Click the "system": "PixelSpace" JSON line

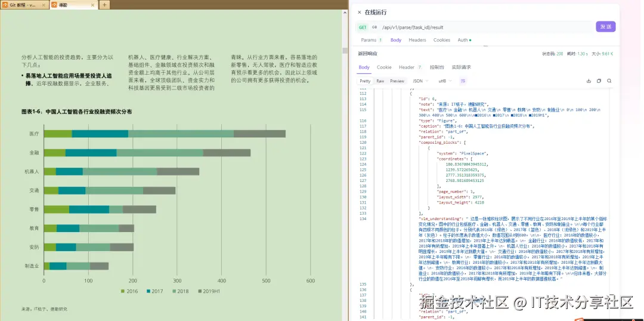coord(462,153)
